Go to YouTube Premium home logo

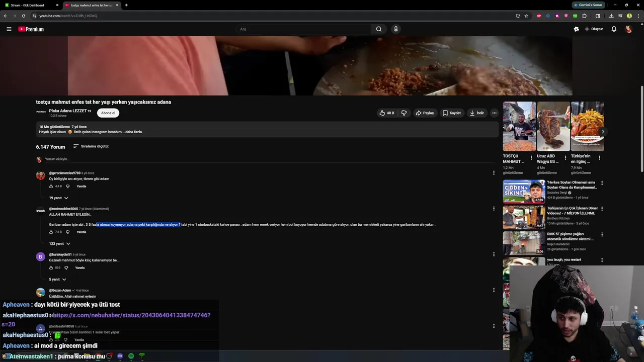pos(31,29)
